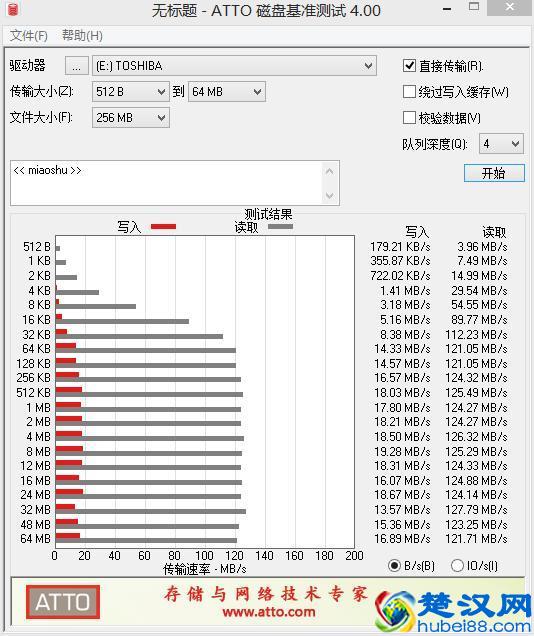The image size is (534, 636).
Task: Minimize the ATTO window
Action: [447, 9]
